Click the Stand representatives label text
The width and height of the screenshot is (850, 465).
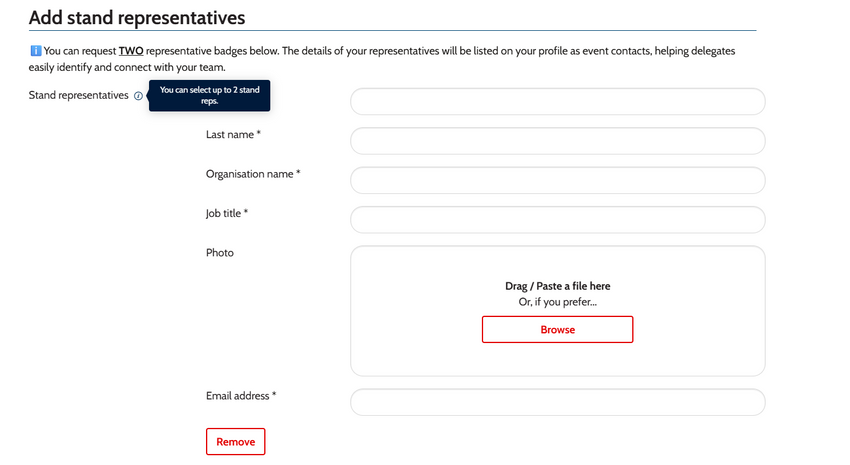pyautogui.click(x=79, y=95)
